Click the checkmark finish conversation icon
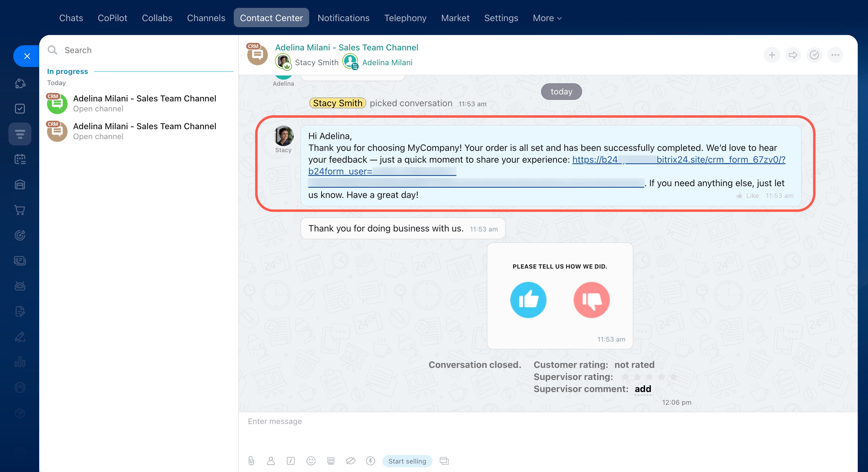 [814, 55]
